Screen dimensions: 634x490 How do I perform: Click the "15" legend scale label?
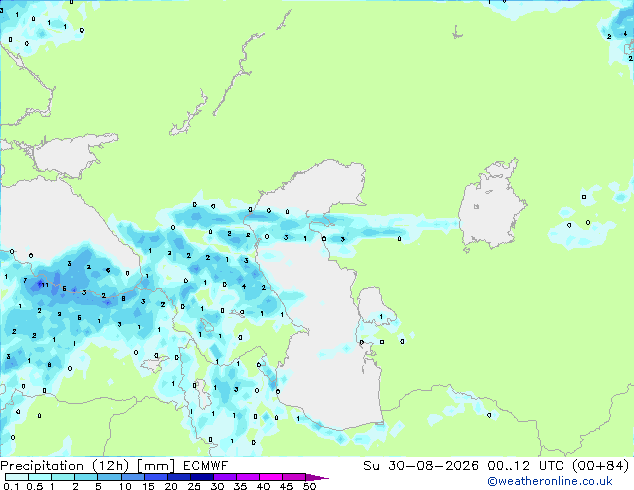[148, 486]
